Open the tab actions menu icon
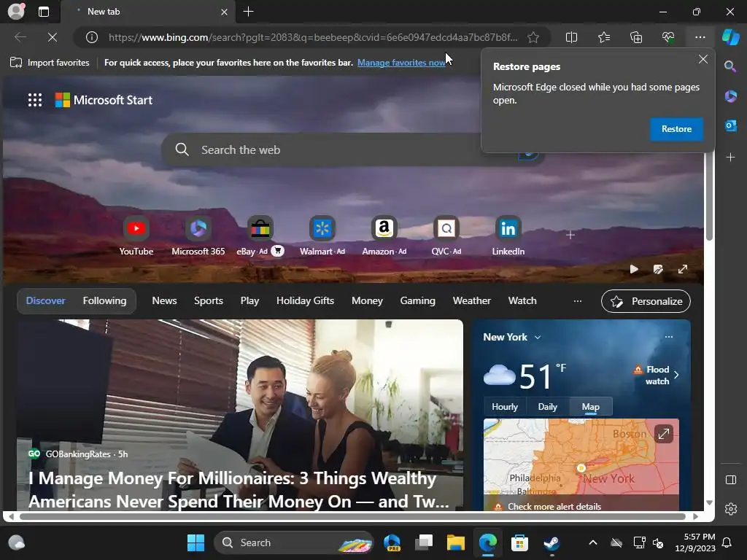Image resolution: width=747 pixels, height=560 pixels. click(x=43, y=12)
